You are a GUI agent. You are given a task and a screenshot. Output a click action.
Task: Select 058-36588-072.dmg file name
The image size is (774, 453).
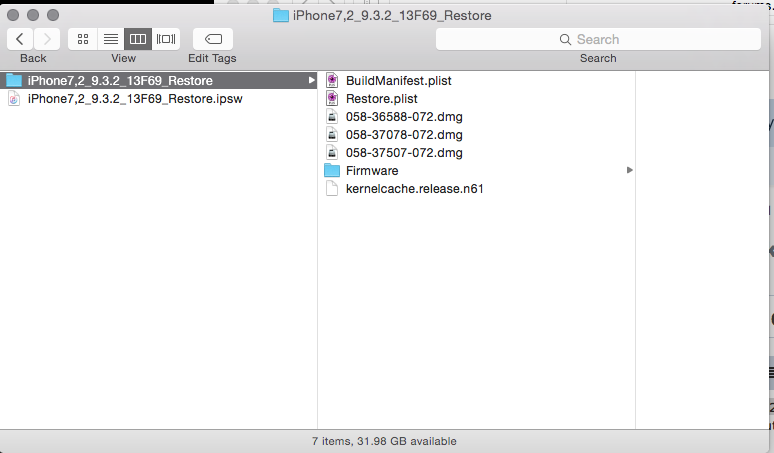click(404, 117)
